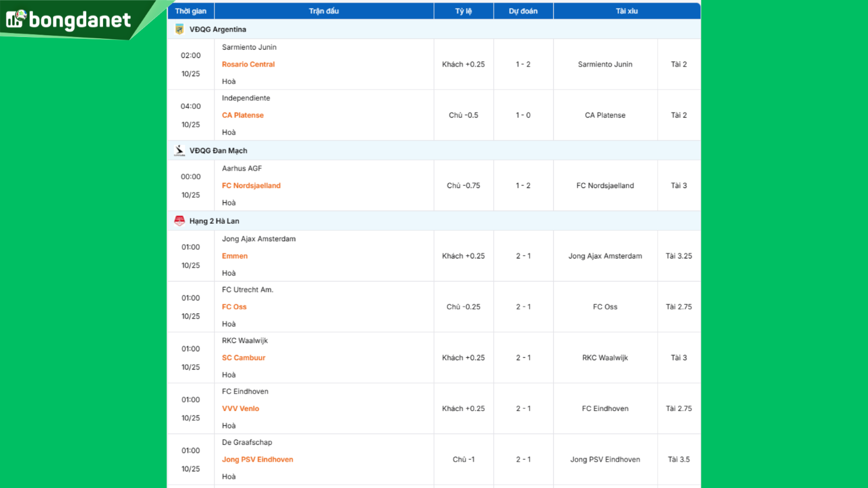Click the Hạng 2 Hà Lan league icon
The image size is (868, 488).
coord(179,221)
